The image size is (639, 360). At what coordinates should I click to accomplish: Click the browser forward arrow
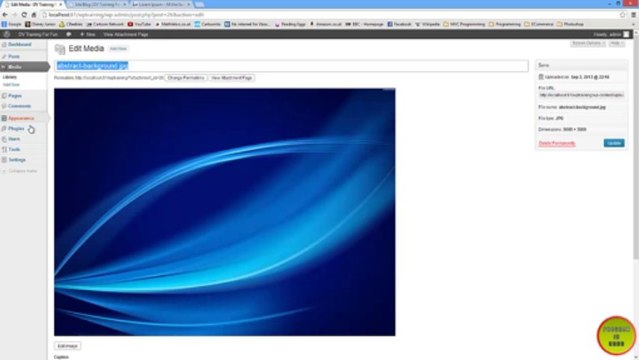pyautogui.click(x=14, y=15)
